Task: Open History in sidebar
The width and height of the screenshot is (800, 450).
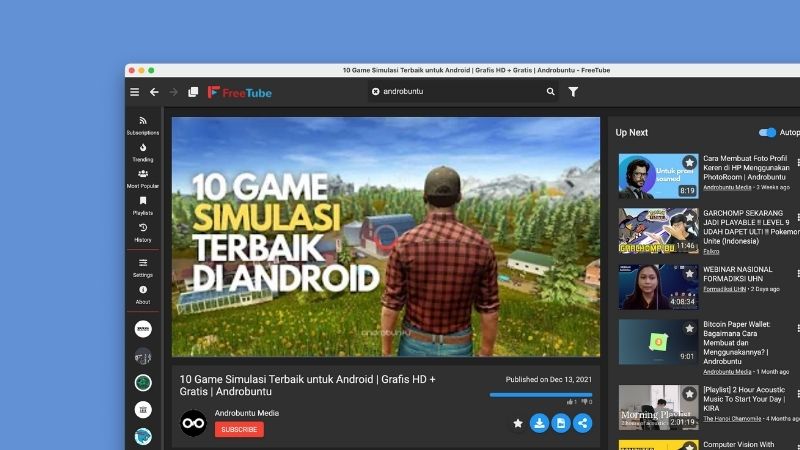Action: pyautogui.click(x=143, y=233)
